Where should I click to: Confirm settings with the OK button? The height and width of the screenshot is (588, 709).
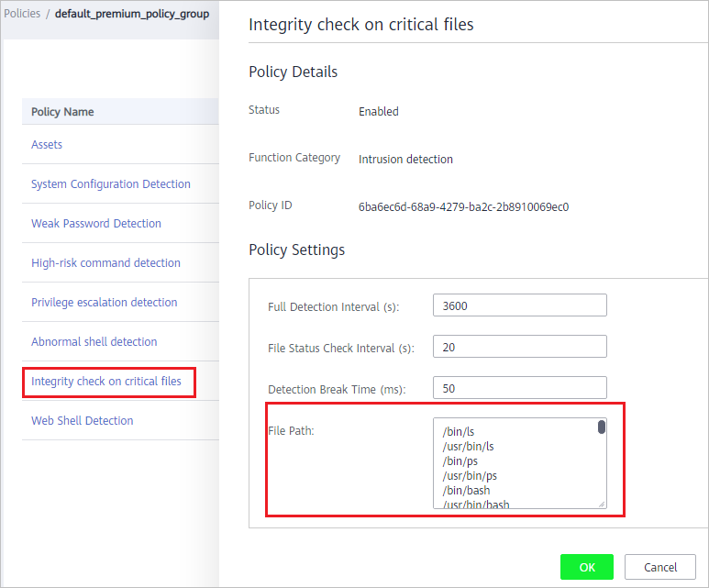coord(587,567)
